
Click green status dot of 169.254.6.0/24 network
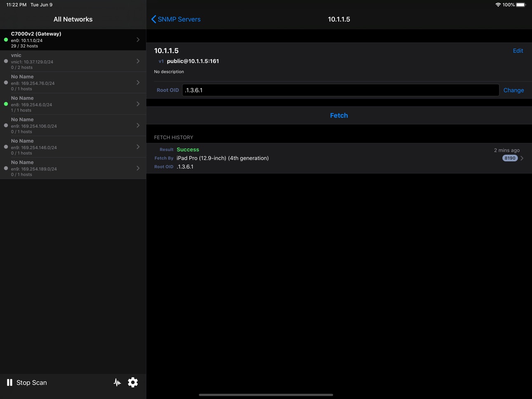click(x=6, y=104)
